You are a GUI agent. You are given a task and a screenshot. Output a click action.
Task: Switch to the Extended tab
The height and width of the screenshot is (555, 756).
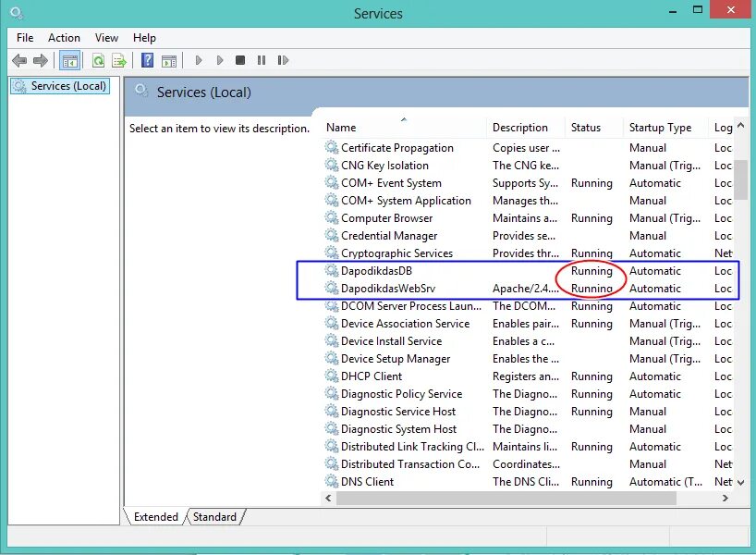click(x=156, y=517)
